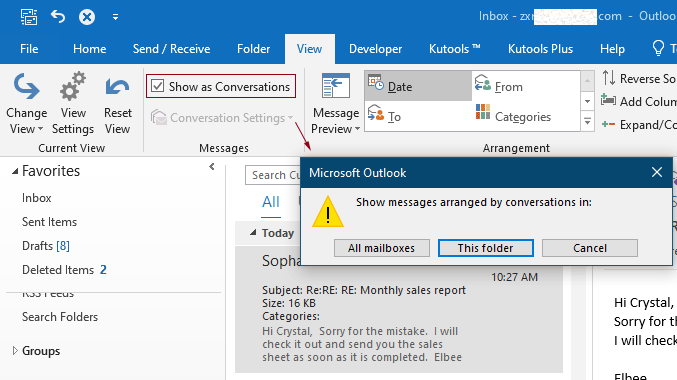Collapse the folder pane with the chevron
Image resolution: width=677 pixels, height=380 pixels.
(212, 167)
